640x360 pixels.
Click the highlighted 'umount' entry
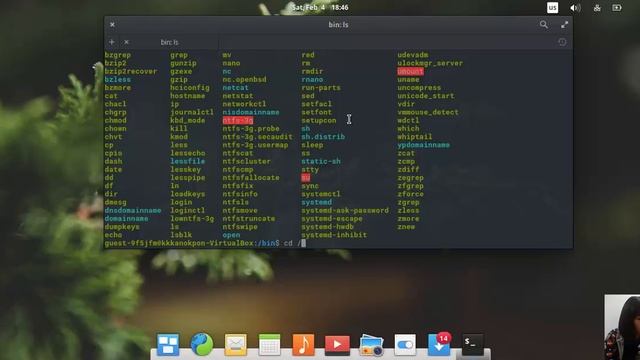click(410, 71)
